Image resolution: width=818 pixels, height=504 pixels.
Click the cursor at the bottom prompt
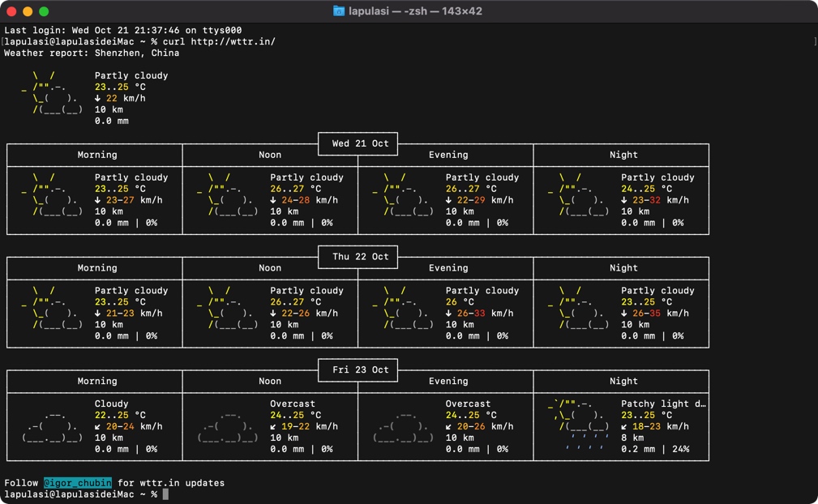tap(165, 494)
